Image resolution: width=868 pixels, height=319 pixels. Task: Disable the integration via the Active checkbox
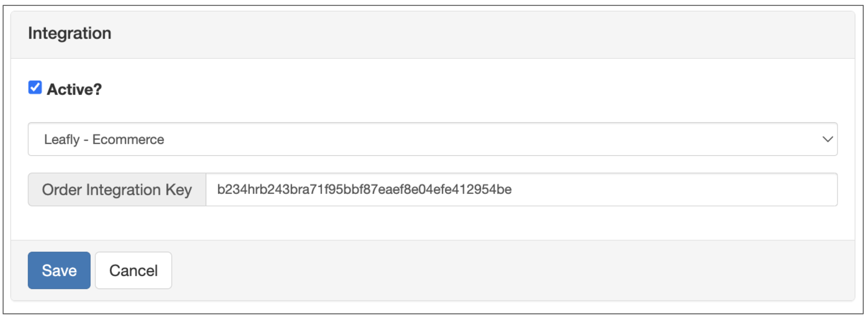35,87
